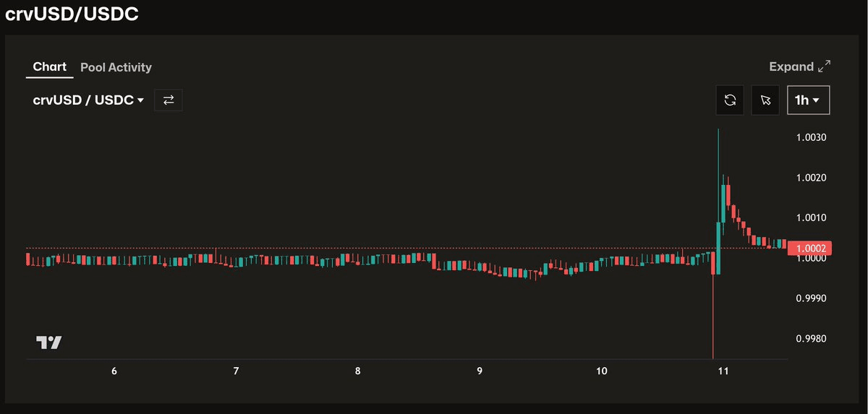The image size is (868, 414).
Task: Click date marker 9 on time axis
Action: pyautogui.click(x=480, y=371)
